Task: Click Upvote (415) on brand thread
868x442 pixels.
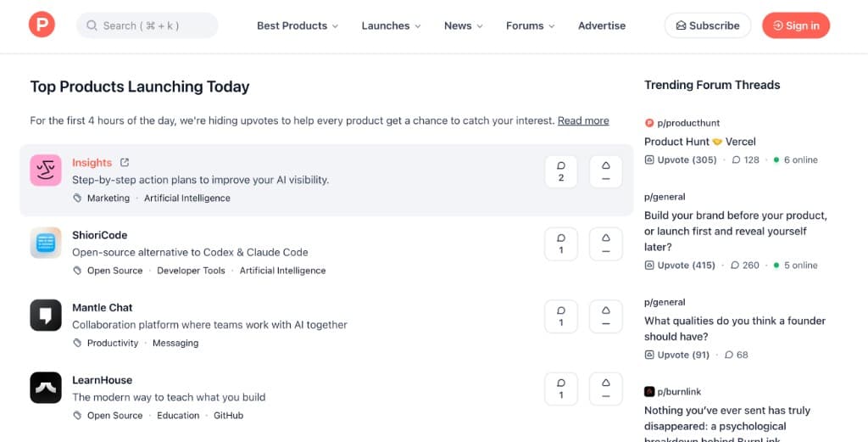Action: 680,266
